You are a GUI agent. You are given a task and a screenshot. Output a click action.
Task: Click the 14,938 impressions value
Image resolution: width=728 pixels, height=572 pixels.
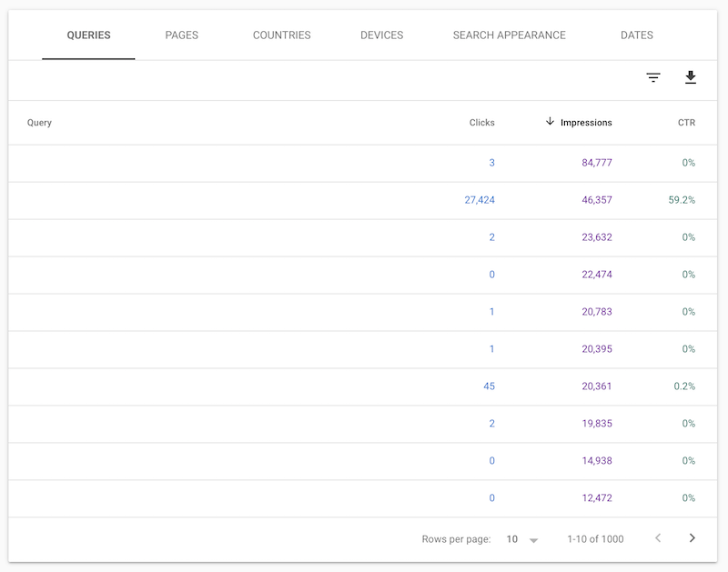[x=597, y=461]
